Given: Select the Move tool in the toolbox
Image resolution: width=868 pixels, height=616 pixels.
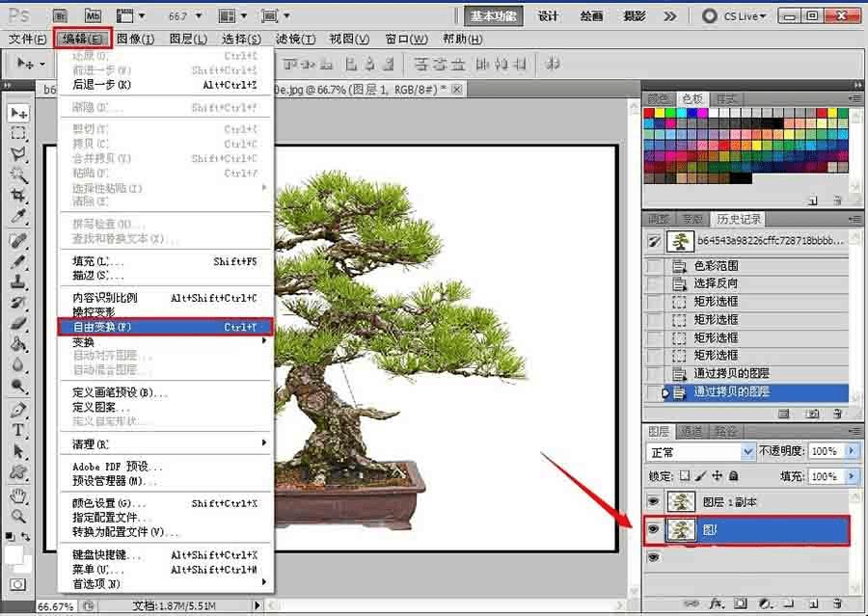Looking at the screenshot, I should coord(18,113).
